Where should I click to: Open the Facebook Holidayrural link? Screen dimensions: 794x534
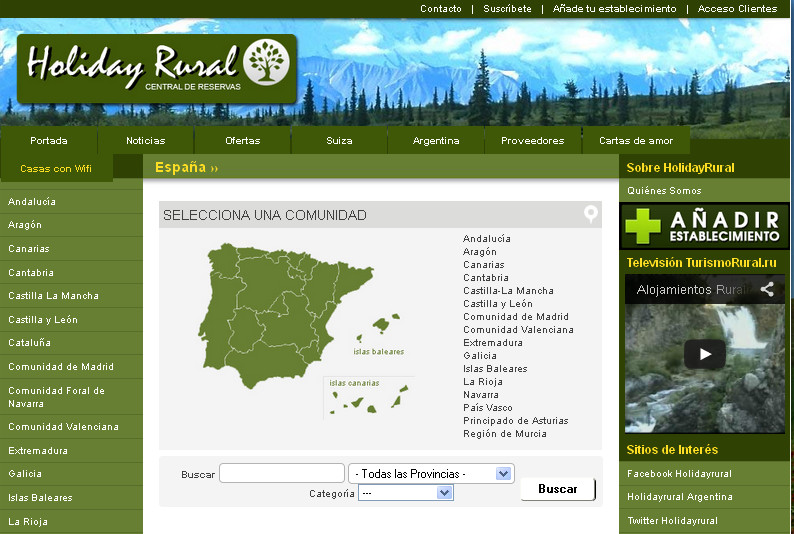click(x=679, y=474)
